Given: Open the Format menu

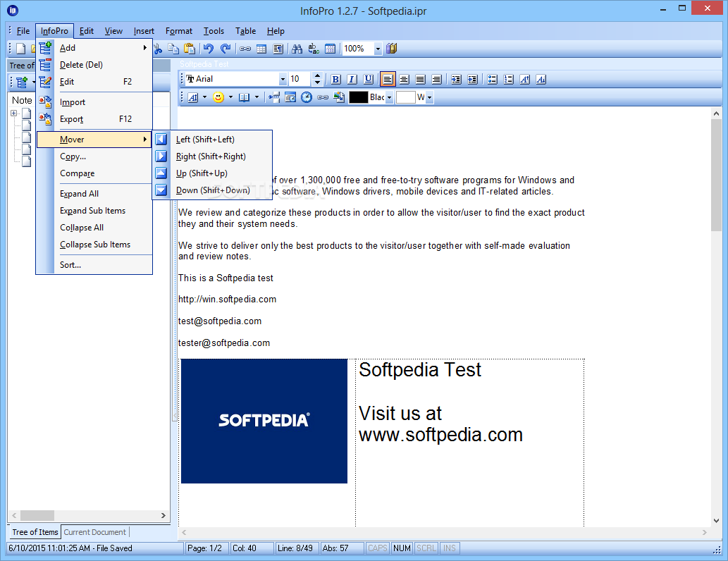Looking at the screenshot, I should pos(179,31).
